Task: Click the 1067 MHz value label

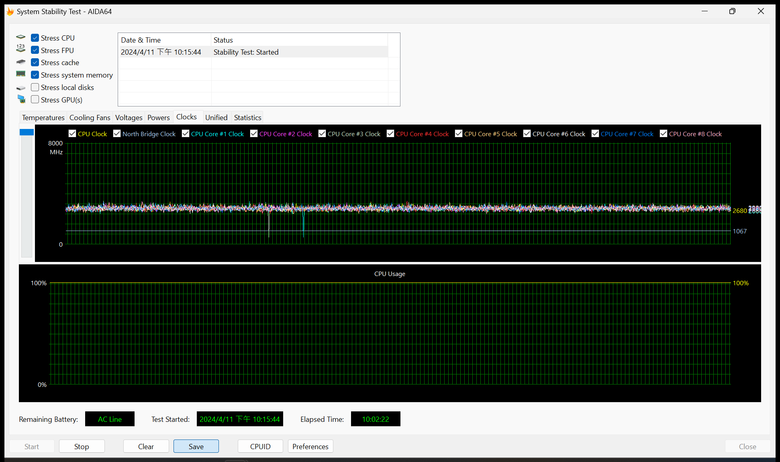Action: [740, 231]
